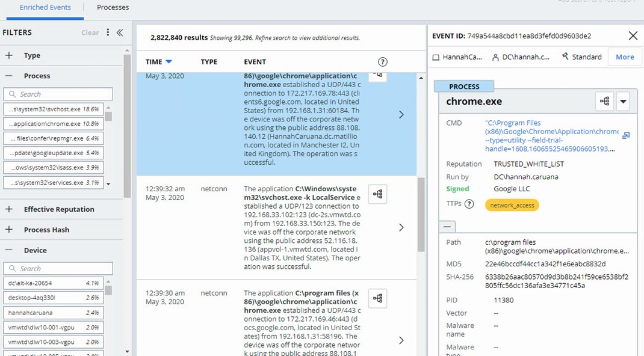Open filters kebab options menu
Screen dimensions: 644x356
(108, 32)
